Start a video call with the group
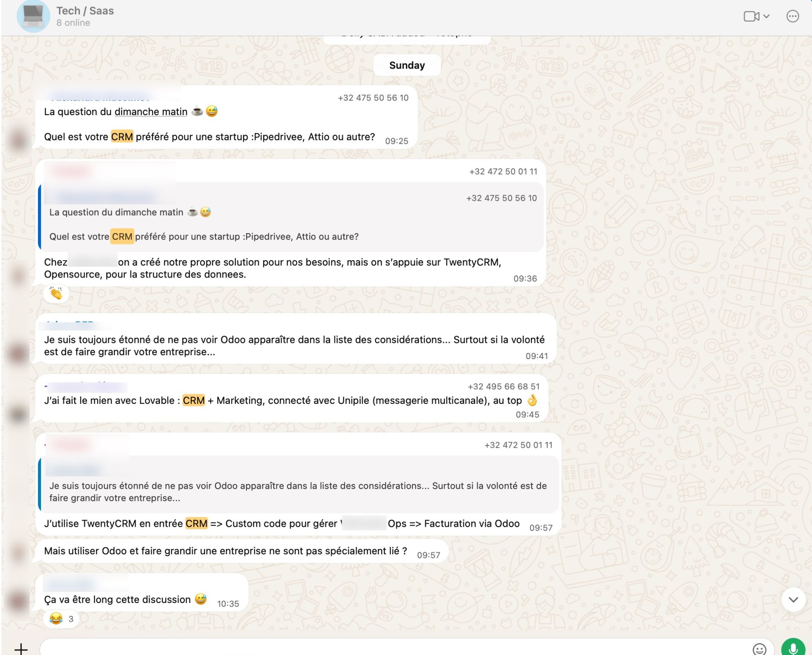 751,16
